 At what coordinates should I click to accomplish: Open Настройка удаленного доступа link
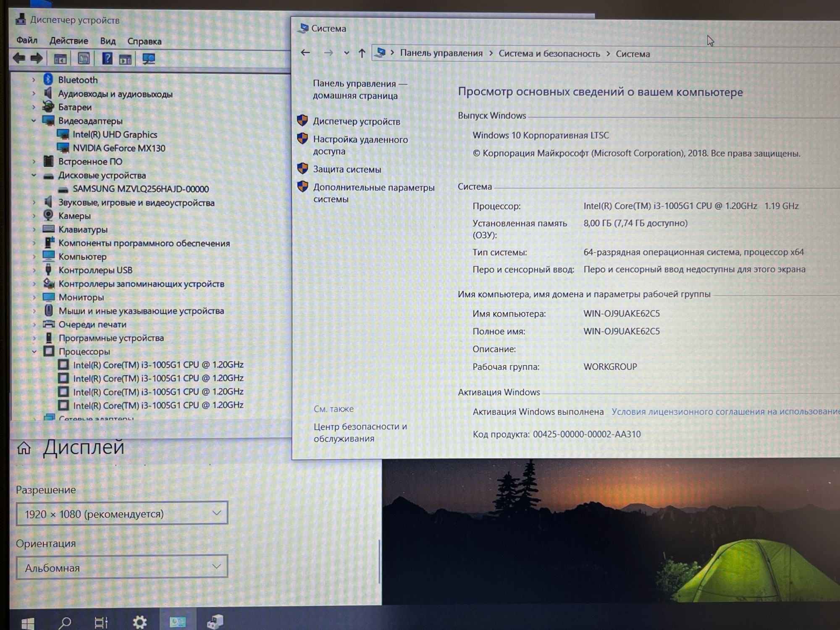(x=360, y=145)
